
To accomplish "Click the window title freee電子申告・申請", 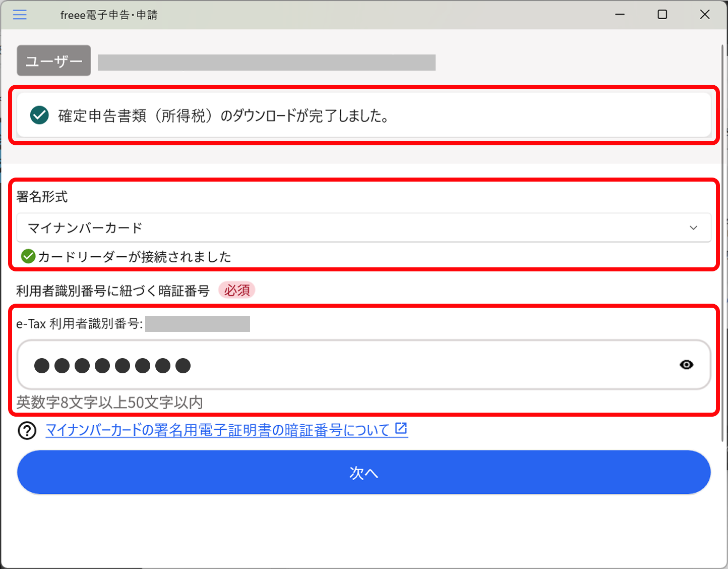I will [109, 15].
